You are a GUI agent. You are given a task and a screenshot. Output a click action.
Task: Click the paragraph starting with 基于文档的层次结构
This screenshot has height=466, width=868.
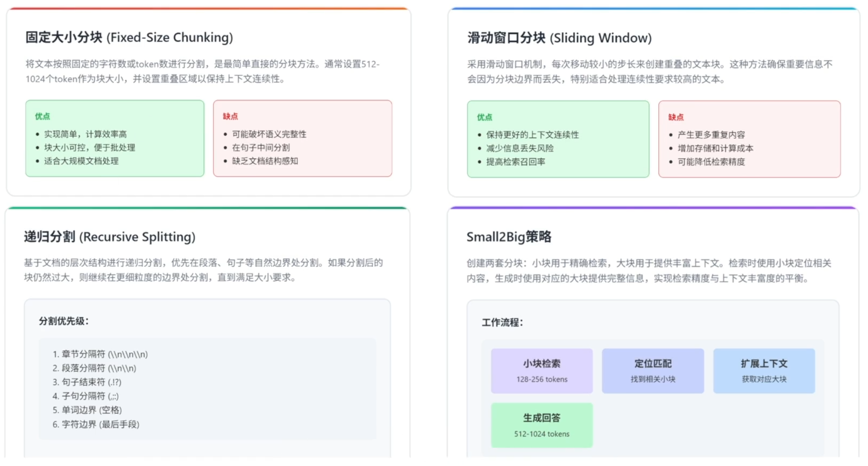coord(203,270)
